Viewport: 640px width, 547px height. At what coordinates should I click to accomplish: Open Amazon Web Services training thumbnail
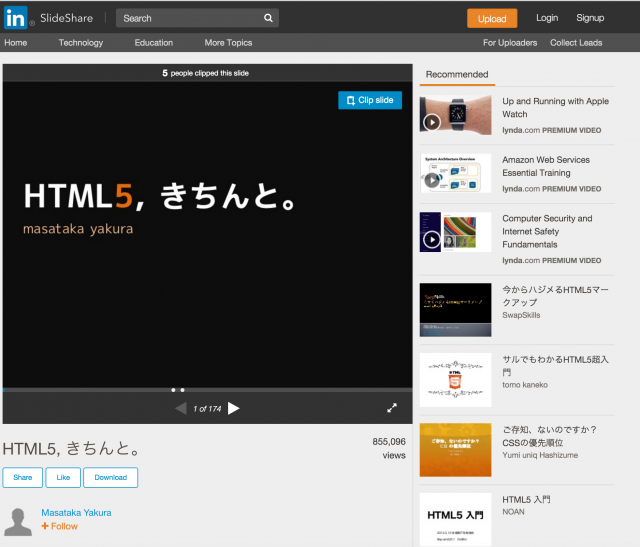455,173
